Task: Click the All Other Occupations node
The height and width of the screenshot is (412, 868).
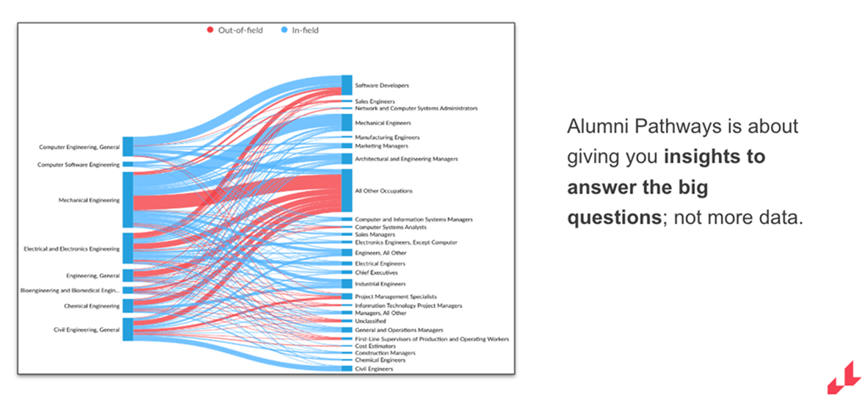Action: (347, 190)
